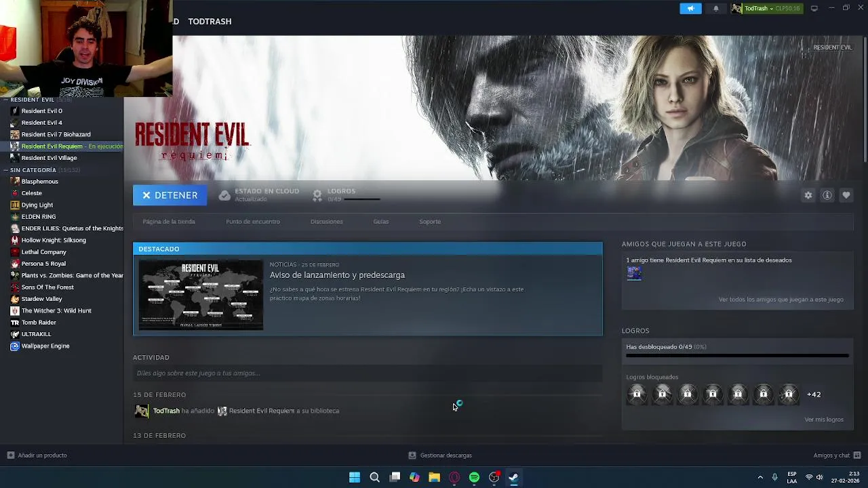868x488 pixels.
Task: Open the Página de la tienda tab
Action: tap(169, 222)
